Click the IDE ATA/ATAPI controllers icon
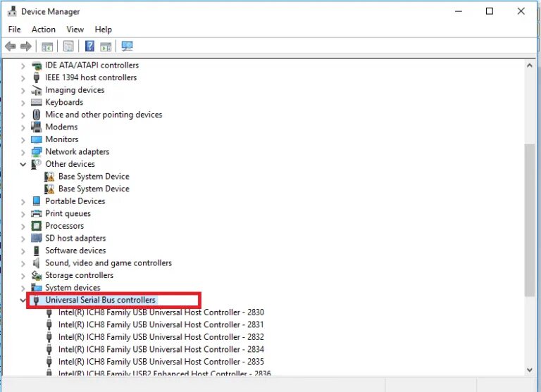This screenshot has width=541, height=392. point(36,65)
